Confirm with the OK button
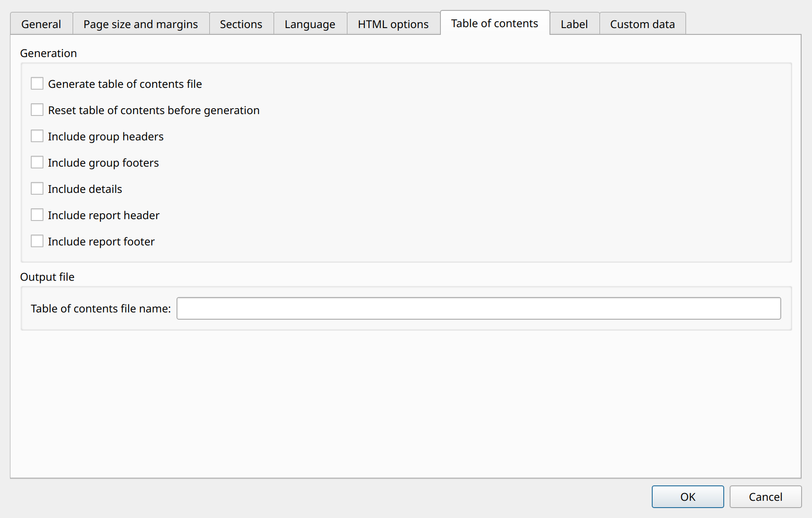The height and width of the screenshot is (518, 812). (x=688, y=497)
